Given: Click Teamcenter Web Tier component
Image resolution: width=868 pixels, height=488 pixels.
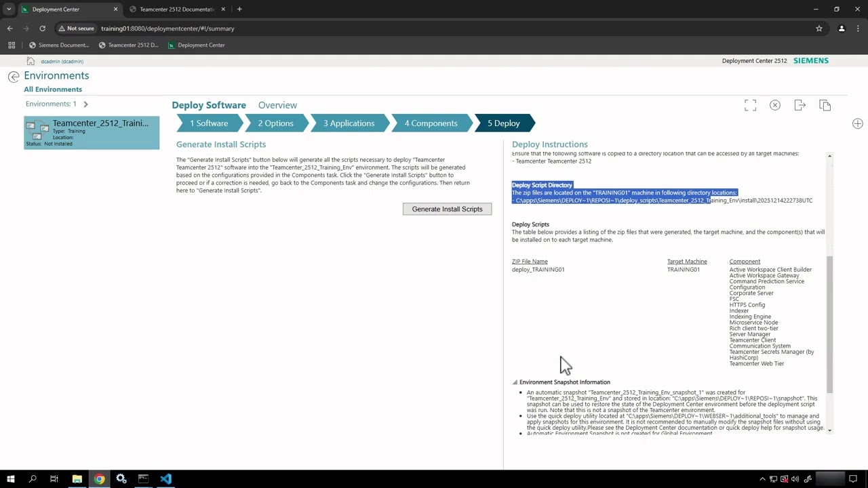Looking at the screenshot, I should [x=757, y=364].
